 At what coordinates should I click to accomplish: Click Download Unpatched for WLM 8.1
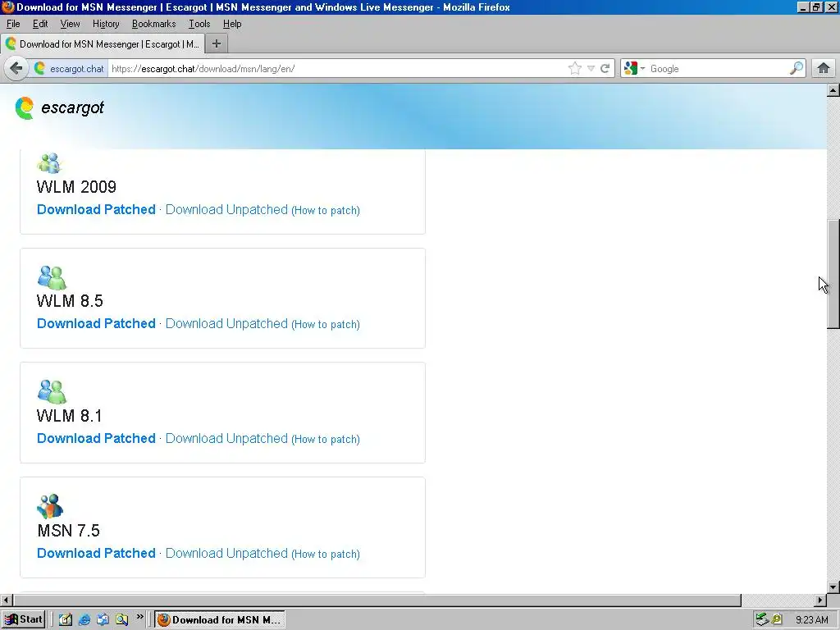226,438
